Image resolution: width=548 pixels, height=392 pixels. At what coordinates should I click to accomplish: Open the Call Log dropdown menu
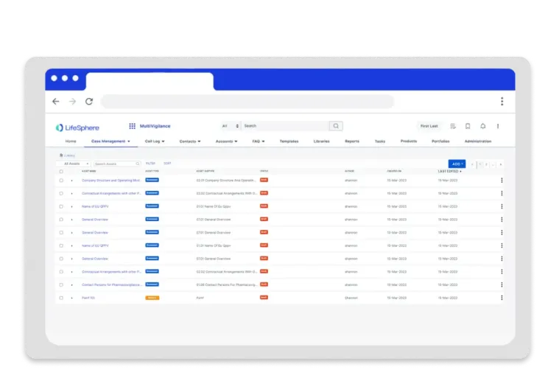[x=155, y=141]
